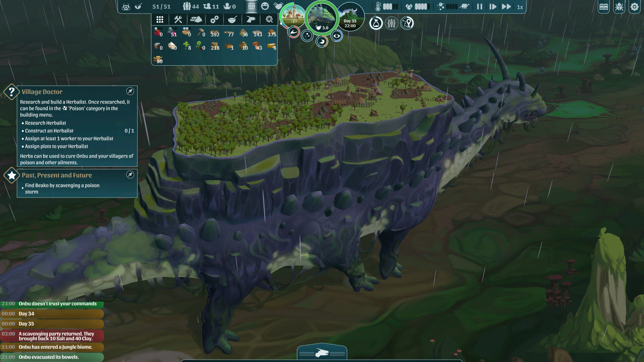The width and height of the screenshot is (644, 362).
Task: Expand the Village Doctor question mark
Action: (12, 92)
